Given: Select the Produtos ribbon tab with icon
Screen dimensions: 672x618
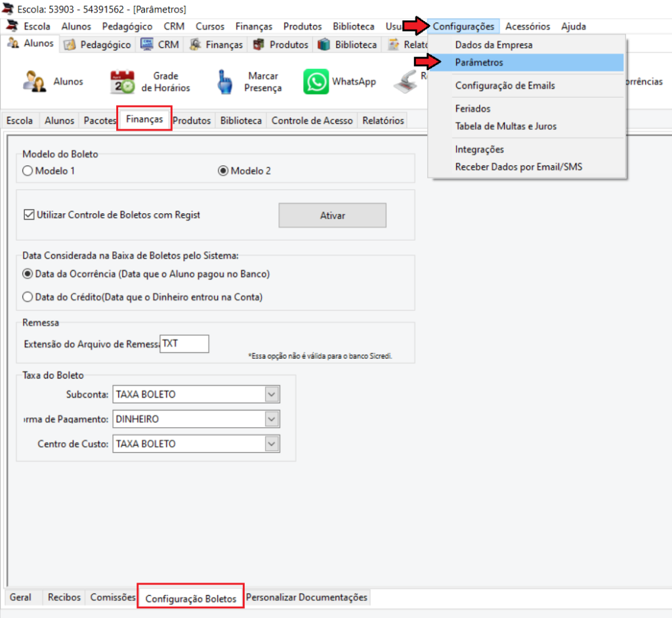Looking at the screenshot, I should coord(281,45).
